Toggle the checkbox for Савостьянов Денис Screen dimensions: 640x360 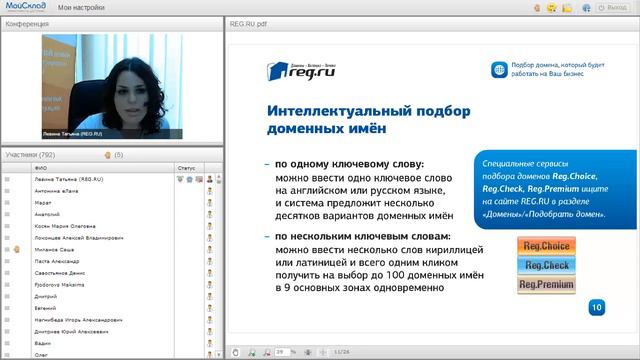(x=7, y=273)
